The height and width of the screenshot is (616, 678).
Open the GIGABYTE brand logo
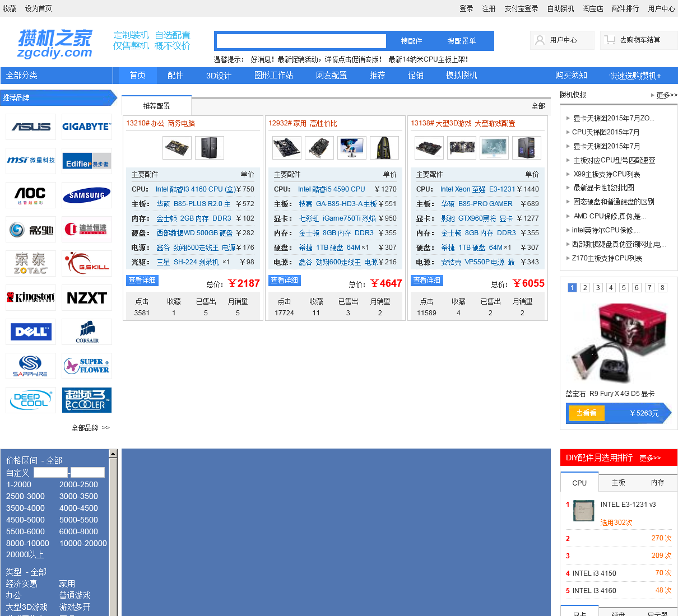(x=87, y=127)
